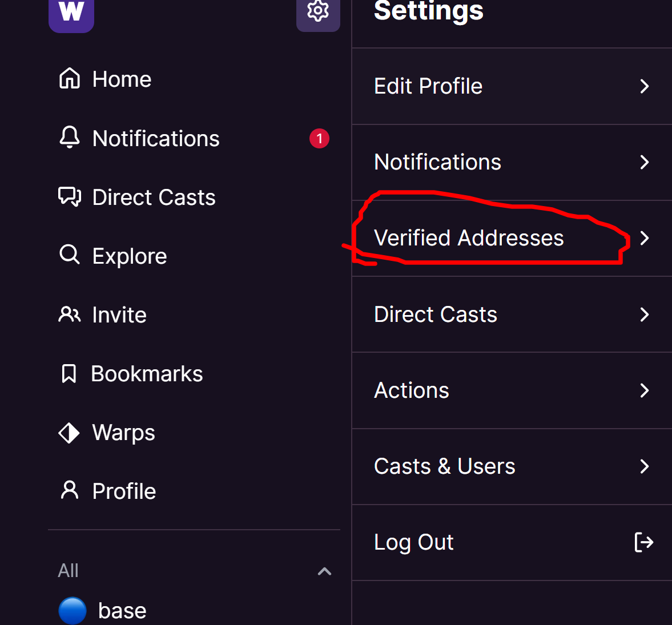Click the Profile person icon
The image size is (672, 625).
coord(70,490)
